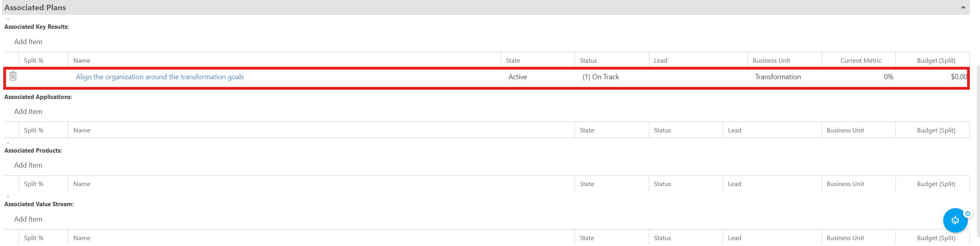Open Align the organization around the transformation goals
Viewport: 980px width, 246px height.
point(160,77)
